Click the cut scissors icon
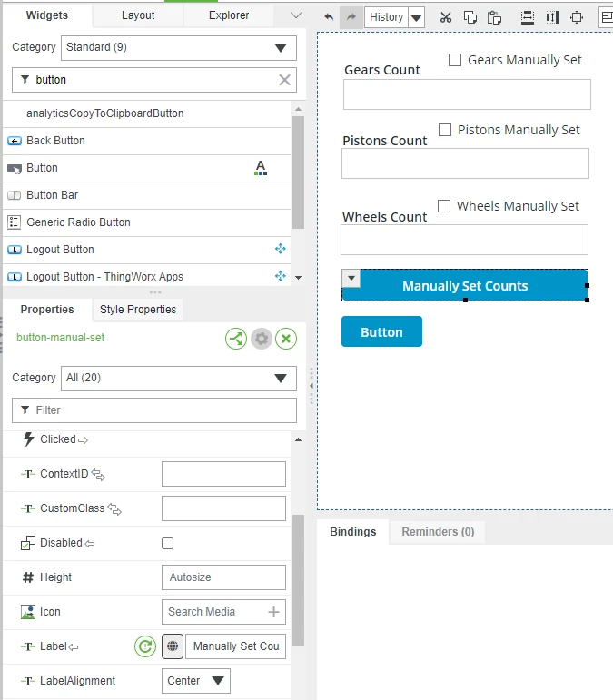 446,17
